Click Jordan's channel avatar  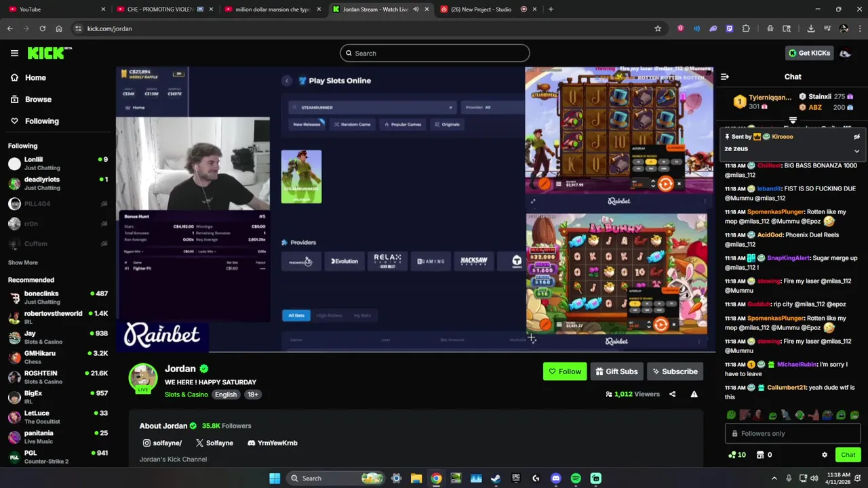point(143,378)
